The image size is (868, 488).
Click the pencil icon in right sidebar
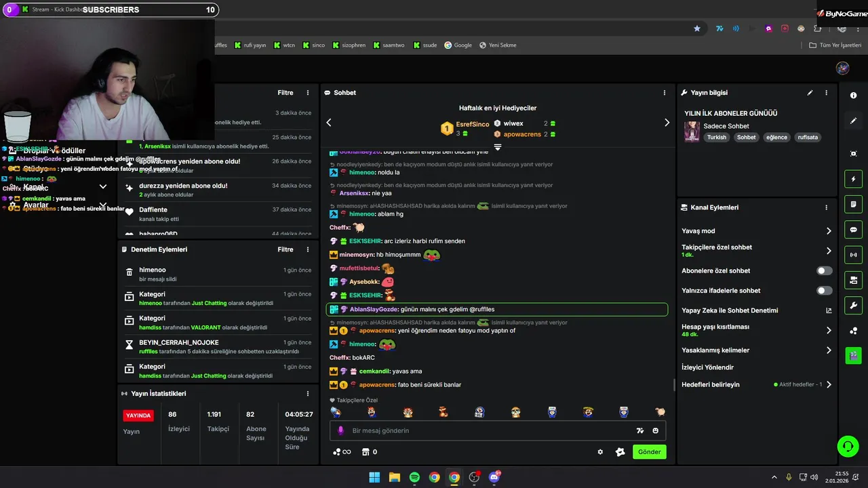click(x=853, y=121)
